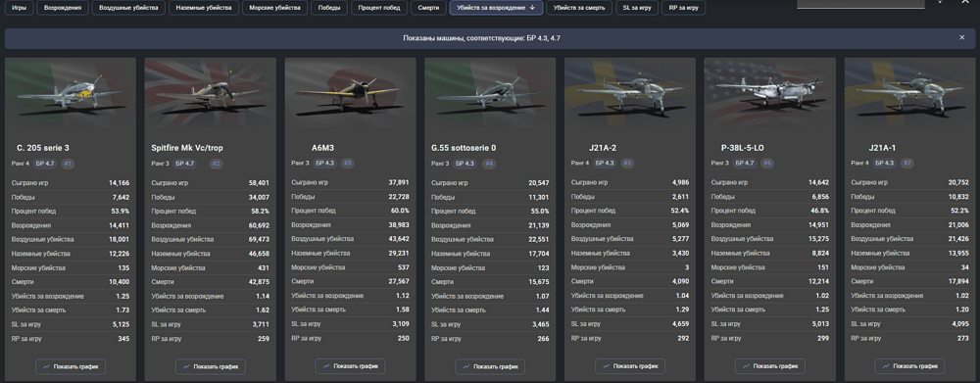Click the #7 rank badge
Screen dimensions: 980x383
[907, 164]
